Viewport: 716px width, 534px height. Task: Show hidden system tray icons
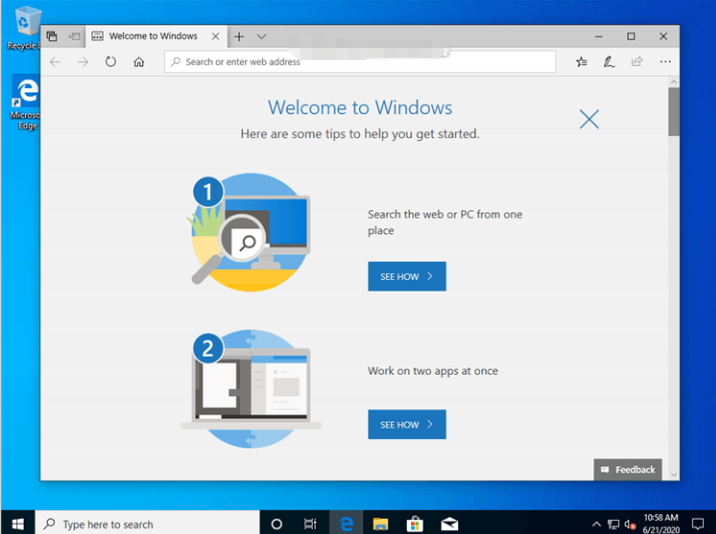(x=596, y=523)
